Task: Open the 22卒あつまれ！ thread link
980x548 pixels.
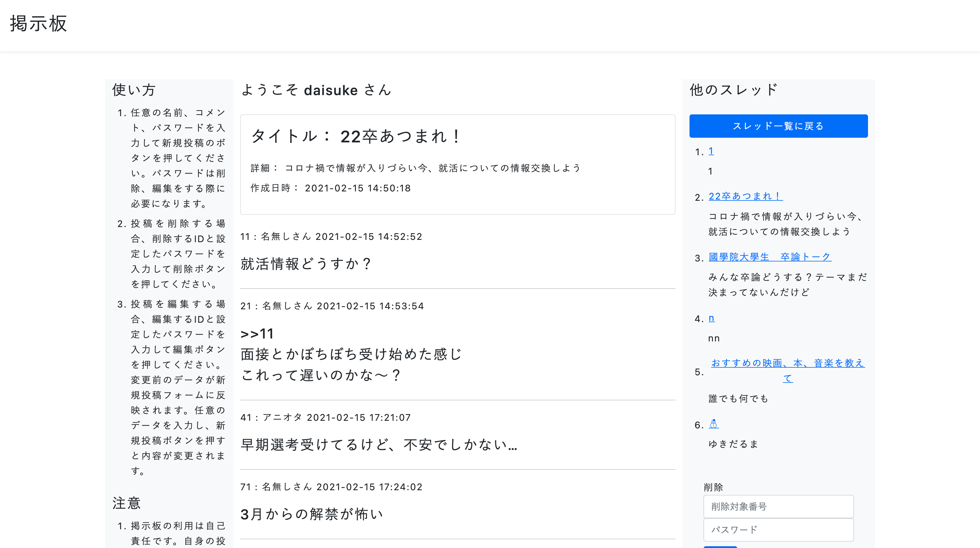Action: 745,196
